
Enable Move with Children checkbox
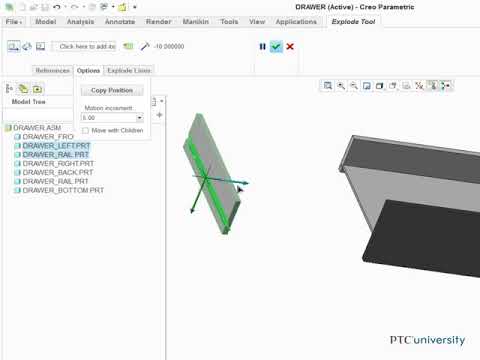[85, 130]
